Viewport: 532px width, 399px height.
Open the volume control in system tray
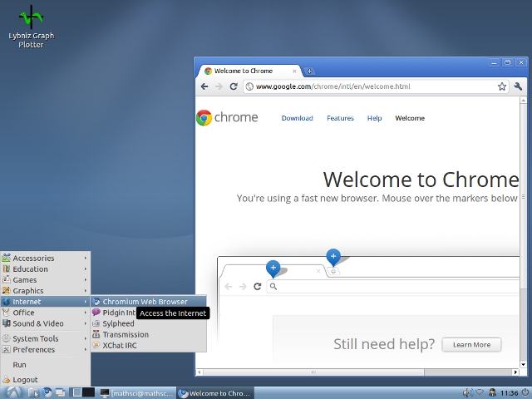coord(468,393)
